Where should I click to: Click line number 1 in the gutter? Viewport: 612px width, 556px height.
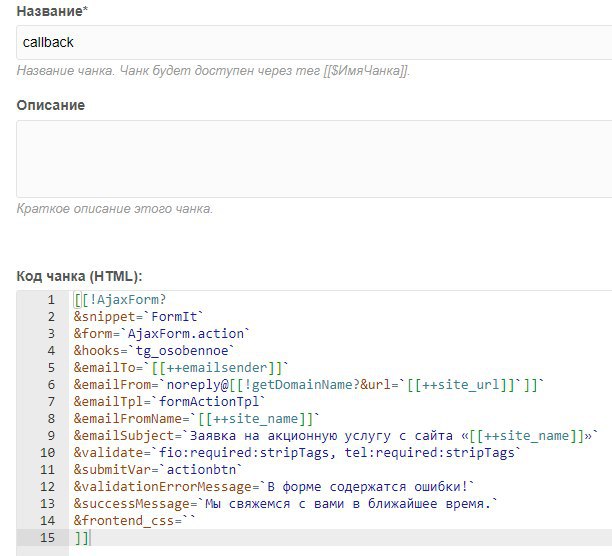[x=51, y=300]
